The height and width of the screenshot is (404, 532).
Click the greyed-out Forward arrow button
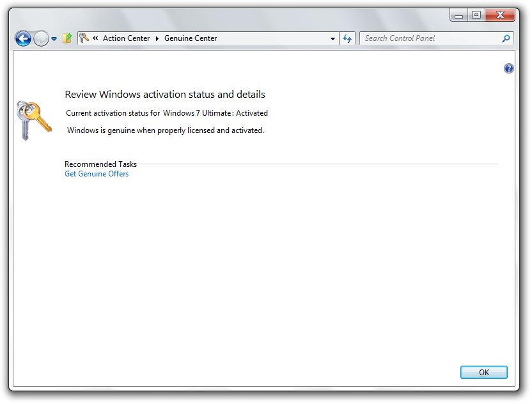(41, 38)
